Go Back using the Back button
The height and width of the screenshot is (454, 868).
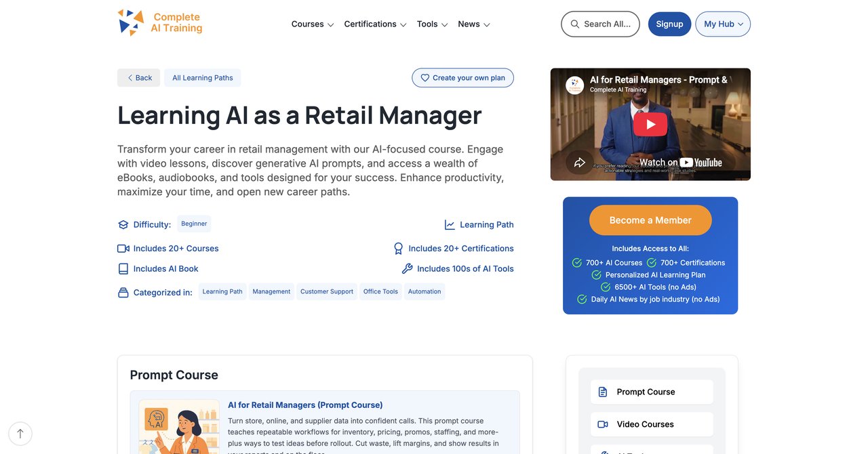click(138, 78)
